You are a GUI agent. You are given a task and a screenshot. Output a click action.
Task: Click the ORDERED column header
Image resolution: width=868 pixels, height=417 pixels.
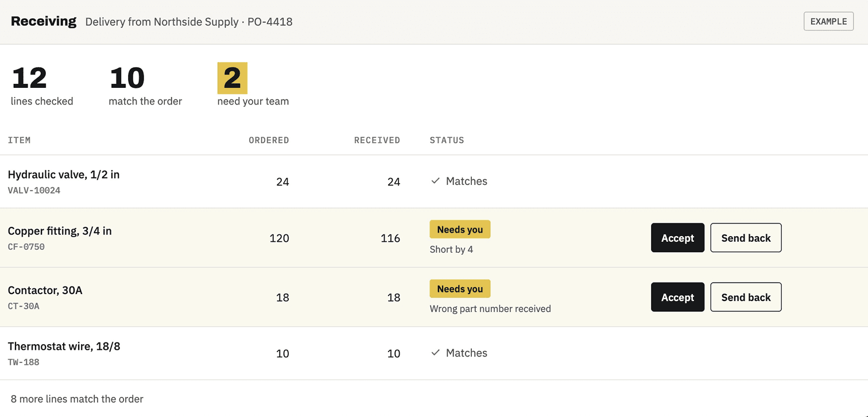[269, 140]
